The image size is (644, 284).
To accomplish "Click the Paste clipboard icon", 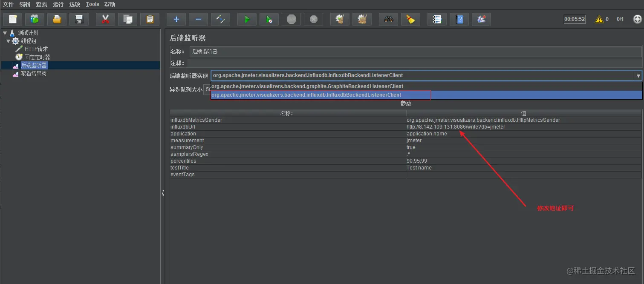I will (x=150, y=19).
